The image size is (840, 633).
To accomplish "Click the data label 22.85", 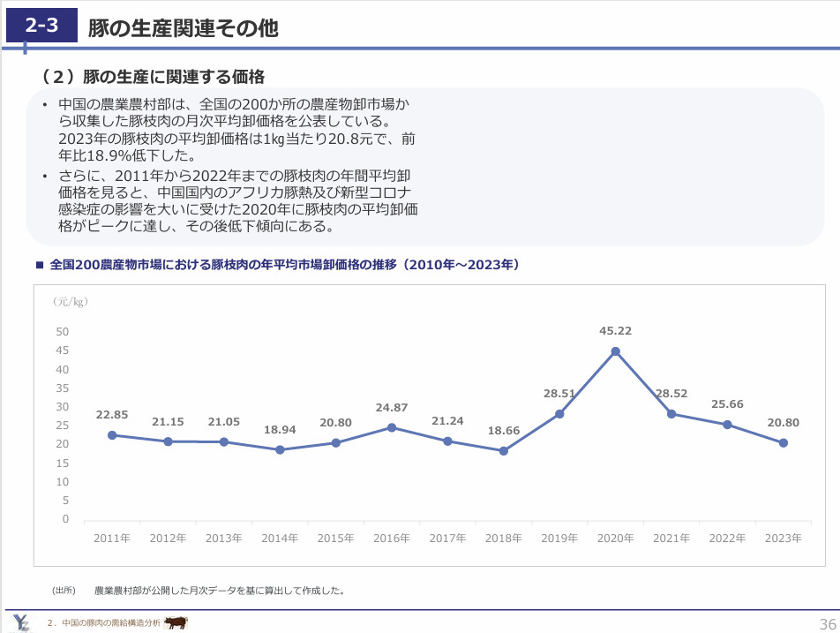I will tap(112, 415).
